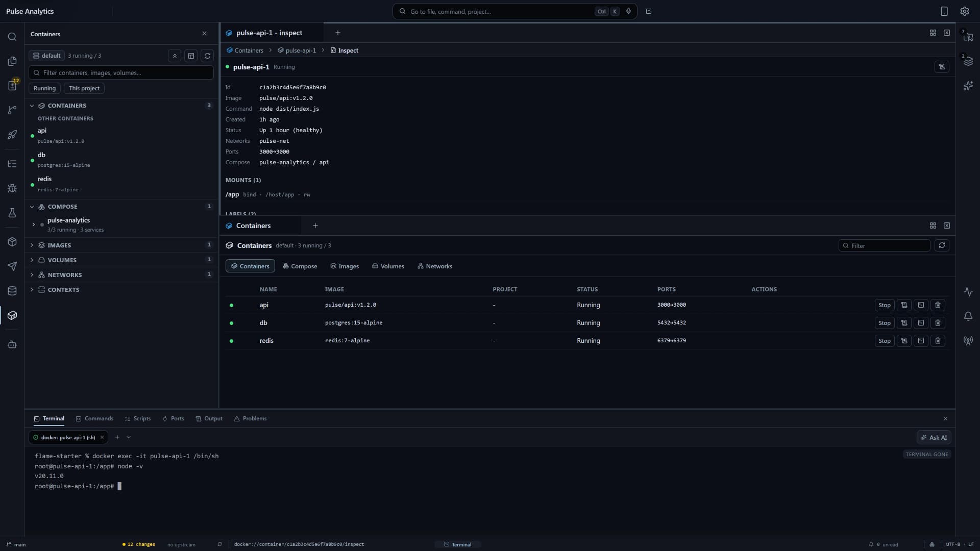Toggle the Running filter chip

(44, 88)
